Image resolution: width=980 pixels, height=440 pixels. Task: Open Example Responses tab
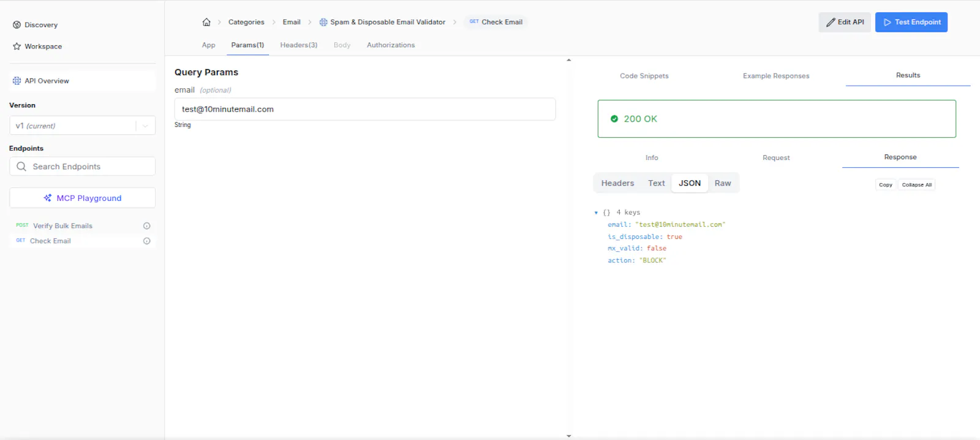[776, 76]
